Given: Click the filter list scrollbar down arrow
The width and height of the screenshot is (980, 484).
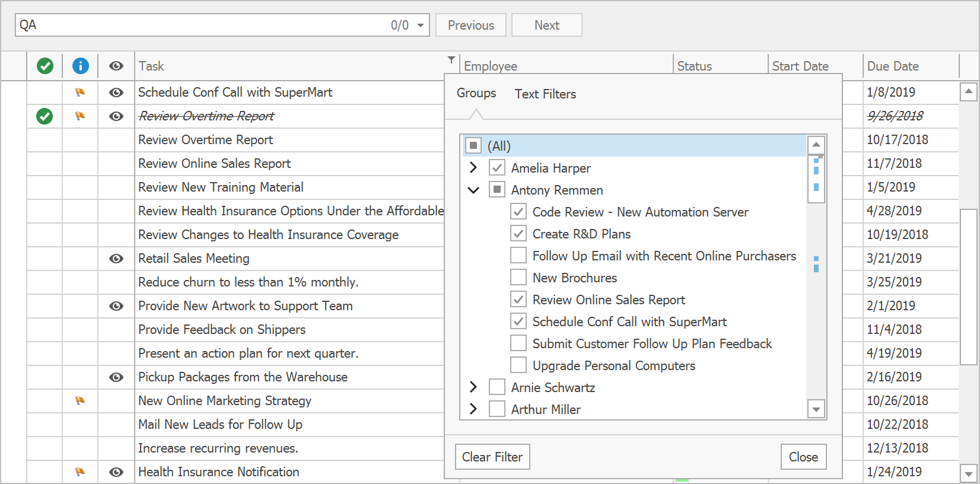Looking at the screenshot, I should tap(816, 409).
